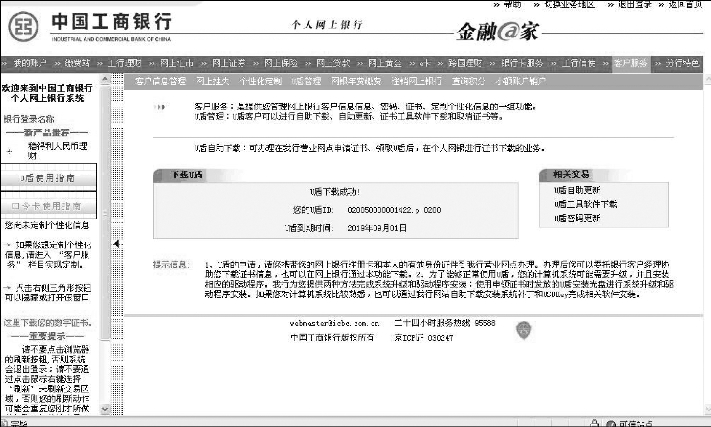Viewport: 711px width, 427px height.
Task: Switch to U盾管理 sub-tab
Action: (306, 81)
